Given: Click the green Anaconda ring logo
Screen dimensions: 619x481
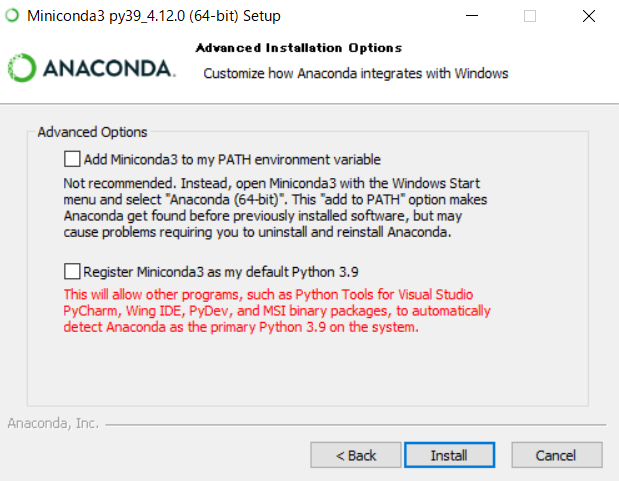Looking at the screenshot, I should pyautogui.click(x=22, y=68).
